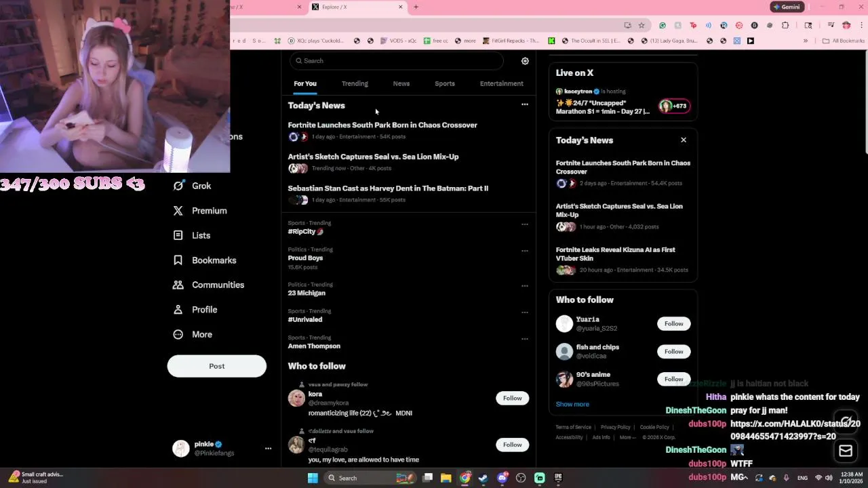Bookmark this page with star icon
Screen dimensions: 868x488
642,26
